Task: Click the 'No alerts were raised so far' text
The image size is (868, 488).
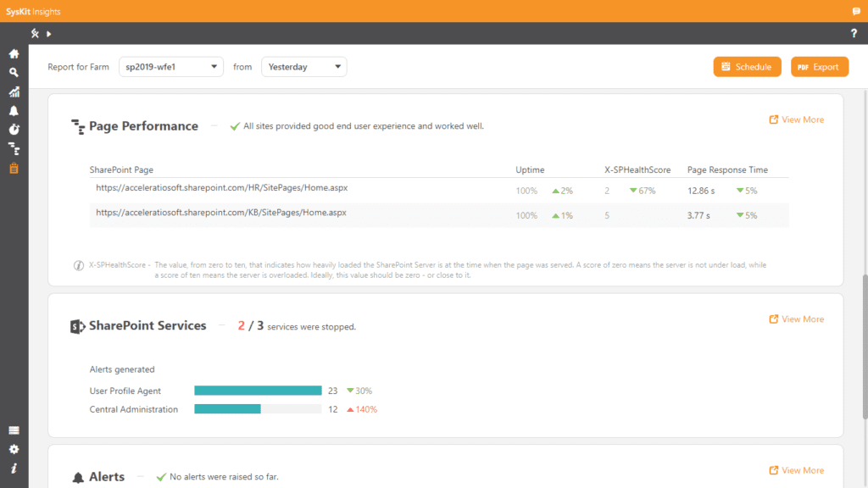Action: tap(224, 477)
